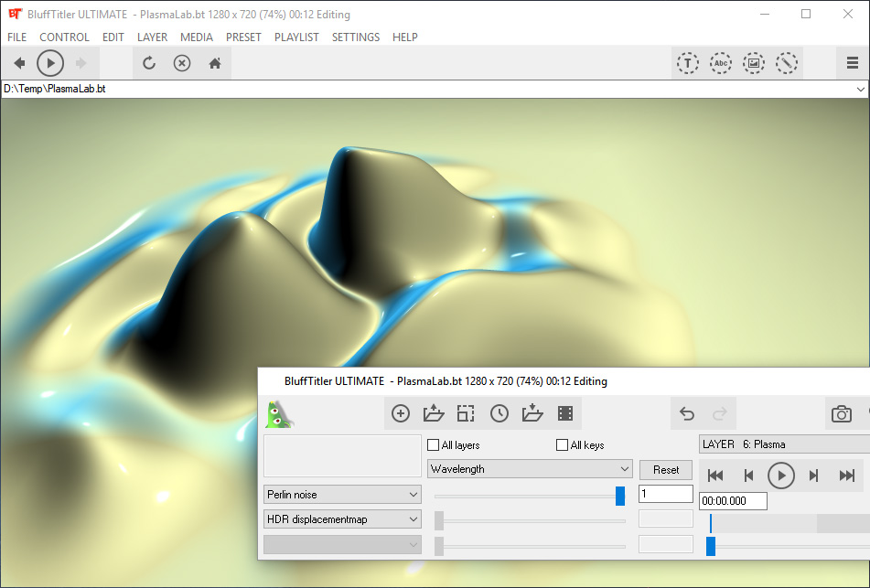Image resolution: width=870 pixels, height=588 pixels.
Task: Click the clock duration icon
Action: coord(499,413)
